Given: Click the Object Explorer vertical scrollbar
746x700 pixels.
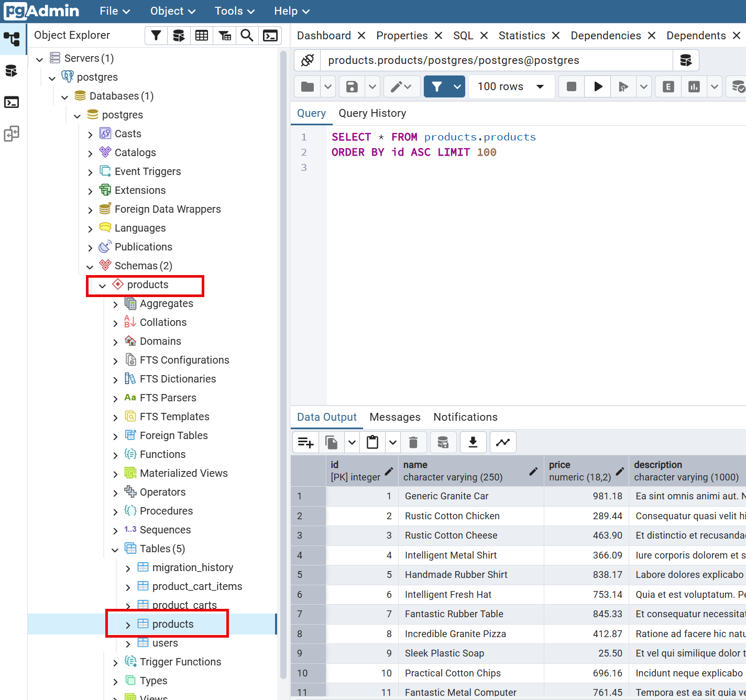Looking at the screenshot, I should point(283,367).
